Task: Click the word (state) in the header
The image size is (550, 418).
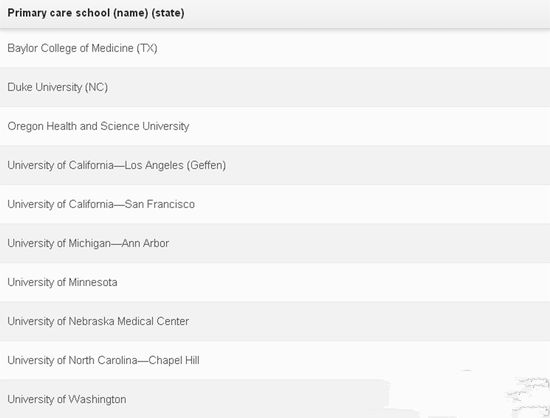Action: pos(168,13)
